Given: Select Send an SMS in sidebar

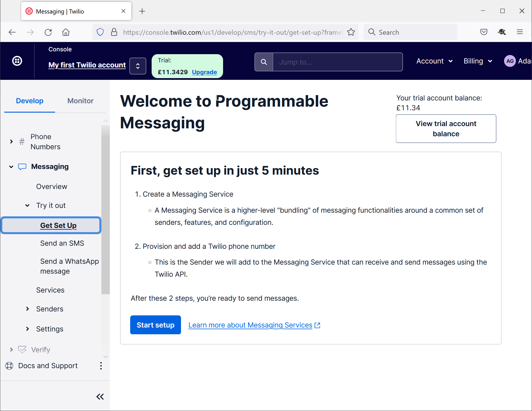Looking at the screenshot, I should 62,243.
